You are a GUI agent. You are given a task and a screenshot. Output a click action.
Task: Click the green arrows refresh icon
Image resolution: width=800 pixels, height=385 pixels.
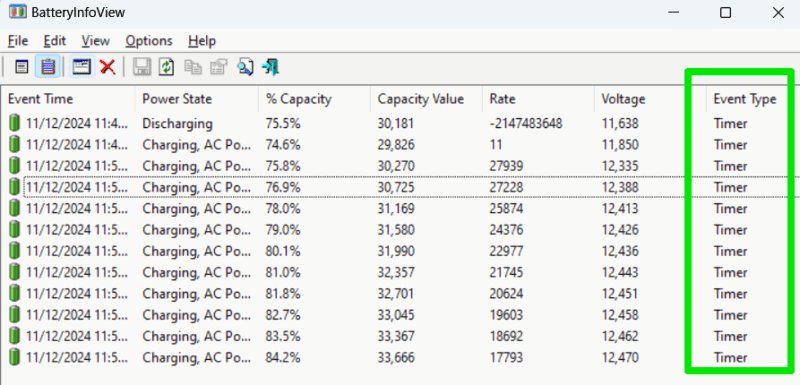166,67
